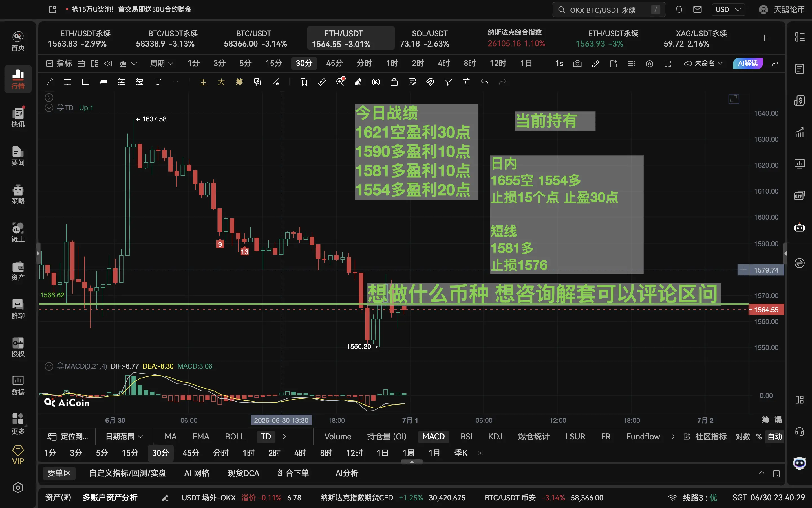Open the 委单区 orders tab

click(x=59, y=473)
